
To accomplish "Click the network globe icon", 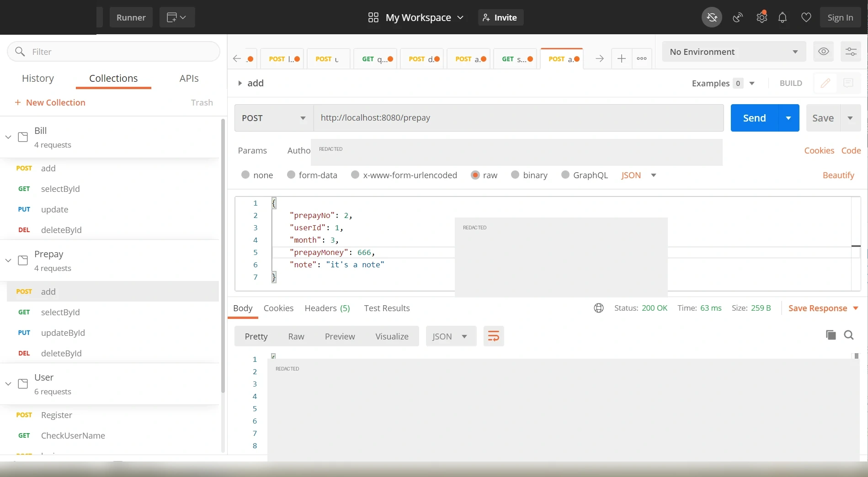I will [599, 308].
